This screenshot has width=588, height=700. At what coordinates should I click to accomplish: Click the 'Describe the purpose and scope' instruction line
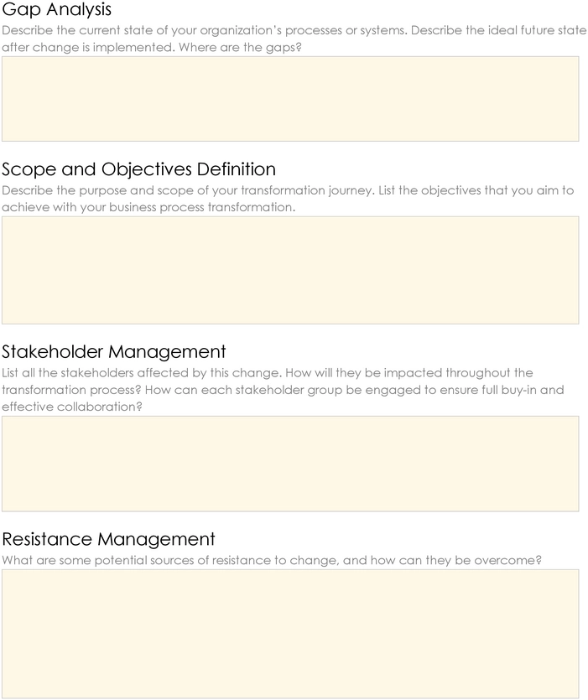(x=288, y=190)
